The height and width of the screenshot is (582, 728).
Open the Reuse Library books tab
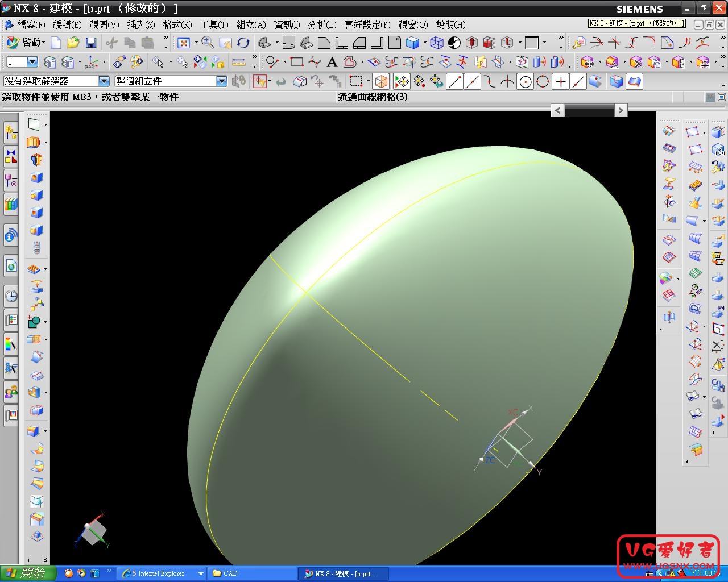coord(11,203)
